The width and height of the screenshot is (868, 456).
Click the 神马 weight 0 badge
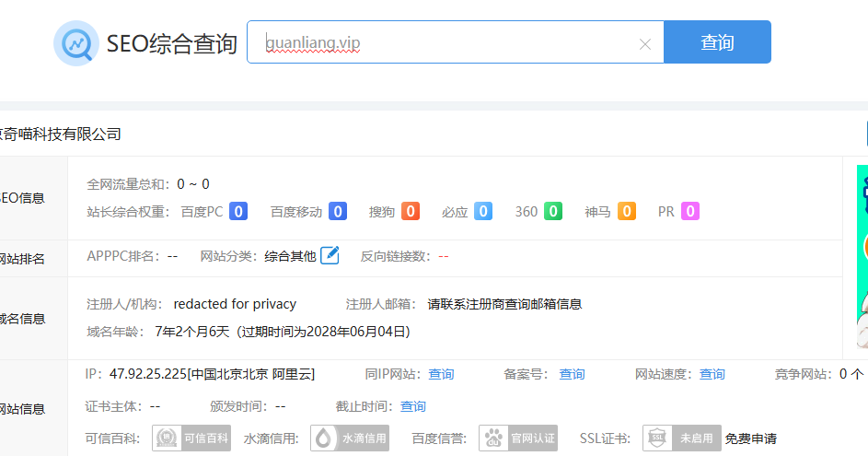coord(626,211)
